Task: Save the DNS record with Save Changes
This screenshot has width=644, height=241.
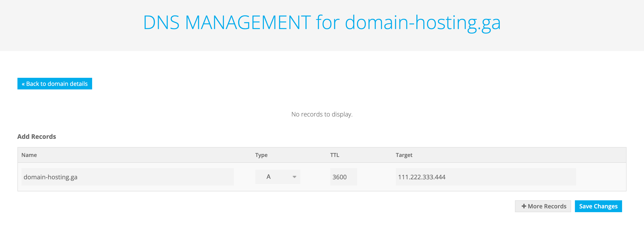Action: click(598, 206)
